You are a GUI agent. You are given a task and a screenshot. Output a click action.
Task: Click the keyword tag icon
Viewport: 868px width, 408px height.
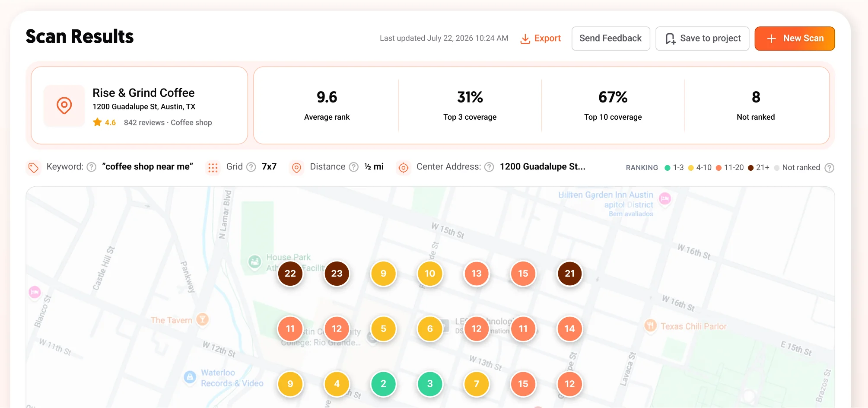pos(33,167)
